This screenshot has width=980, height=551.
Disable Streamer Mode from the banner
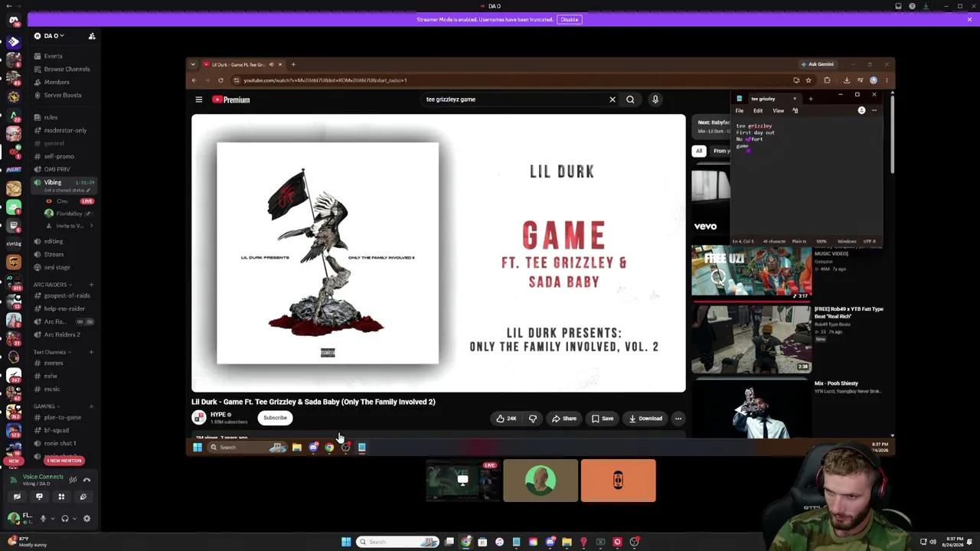pyautogui.click(x=569, y=19)
